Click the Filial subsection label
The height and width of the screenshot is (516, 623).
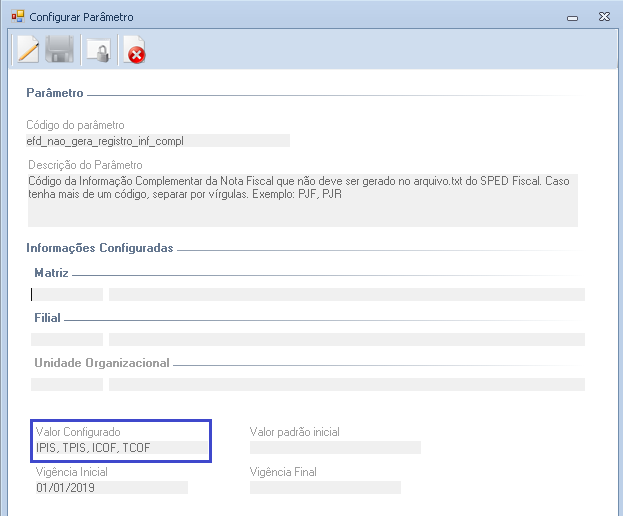pos(47,318)
